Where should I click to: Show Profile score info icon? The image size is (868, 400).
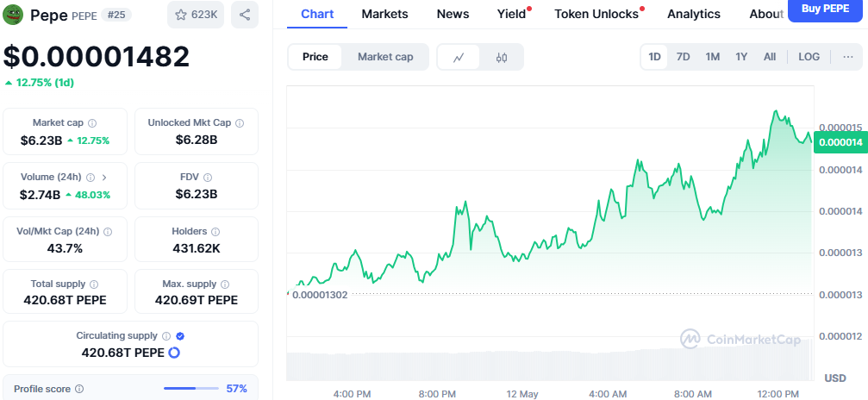79,389
